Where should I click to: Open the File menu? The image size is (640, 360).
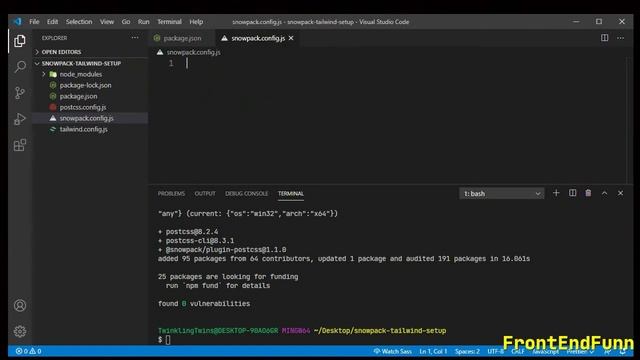point(34,22)
